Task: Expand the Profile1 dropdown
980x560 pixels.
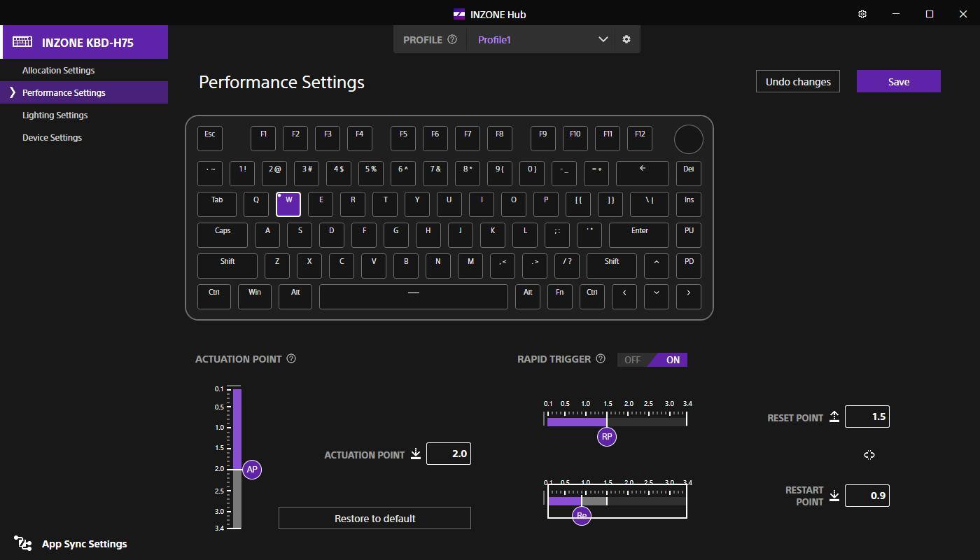Action: pos(603,40)
